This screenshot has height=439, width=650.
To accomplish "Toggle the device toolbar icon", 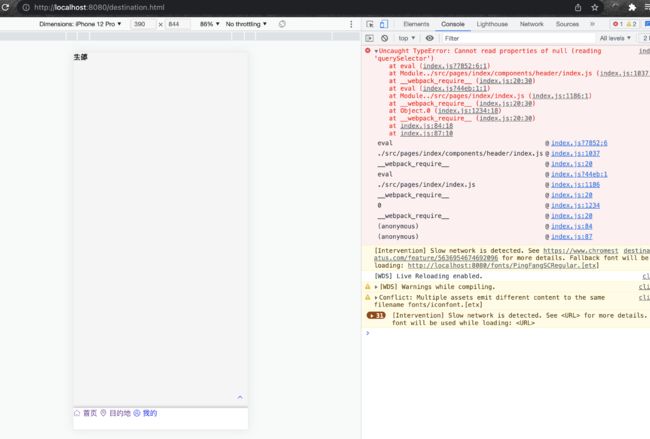I will pyautogui.click(x=384, y=24).
